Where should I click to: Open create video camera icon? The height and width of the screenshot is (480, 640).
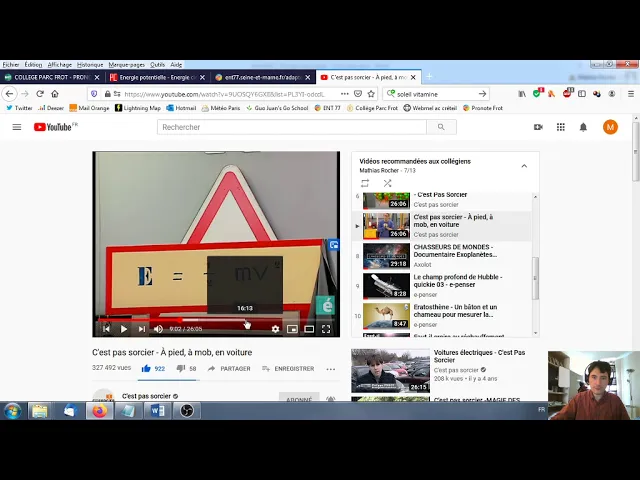[538, 127]
